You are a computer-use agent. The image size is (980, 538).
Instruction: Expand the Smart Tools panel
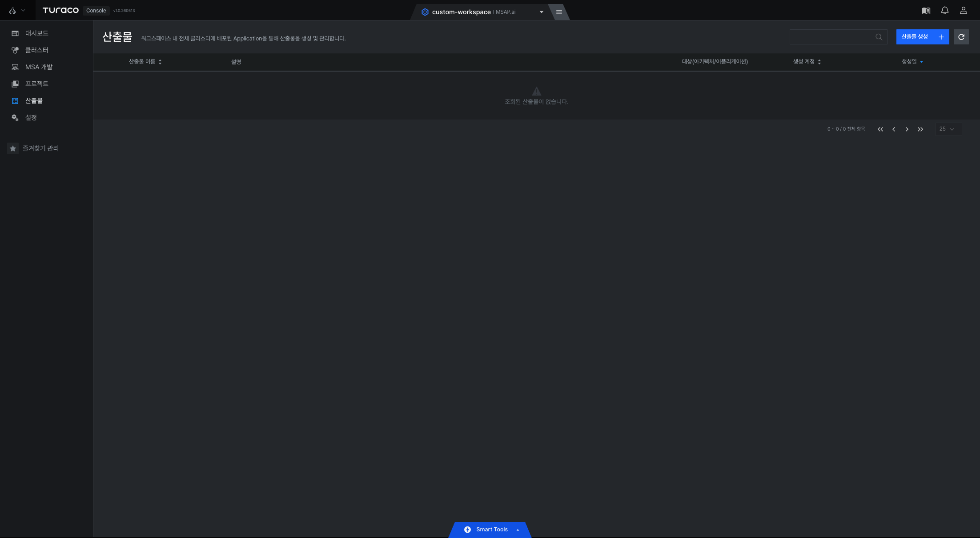tap(490, 530)
